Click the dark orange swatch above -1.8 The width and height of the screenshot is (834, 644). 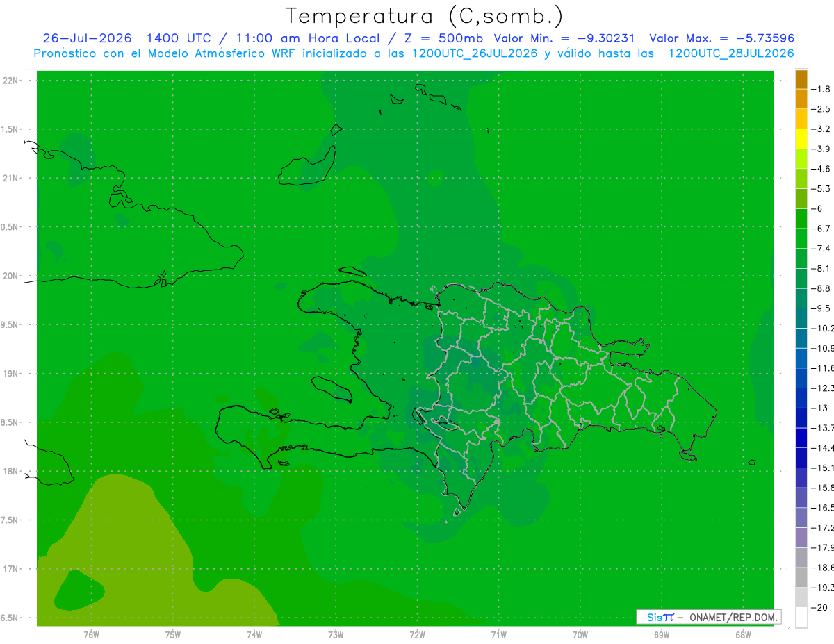coord(801,79)
